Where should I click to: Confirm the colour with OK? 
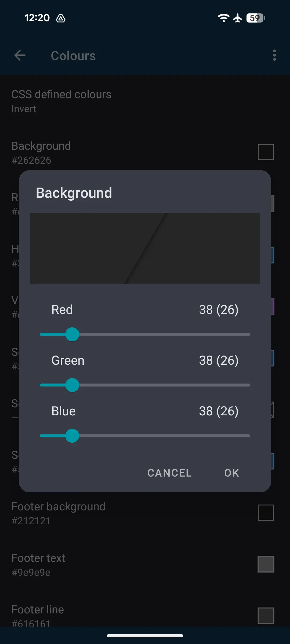(x=231, y=473)
